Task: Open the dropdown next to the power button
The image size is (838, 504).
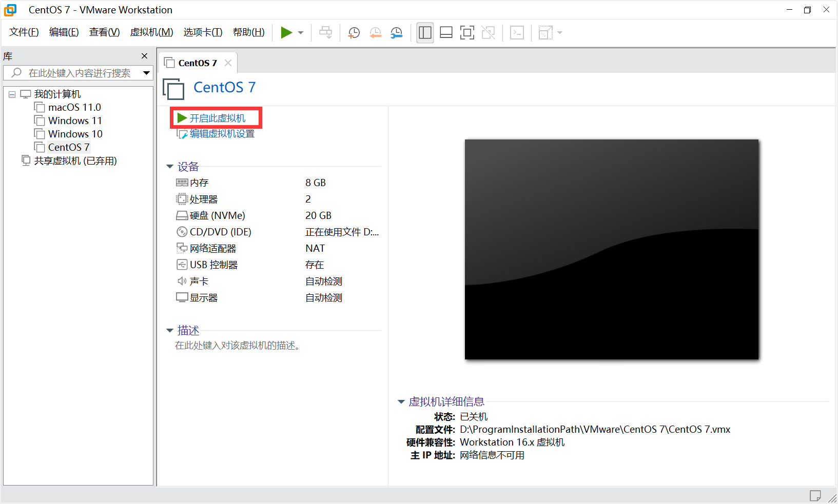Action: (x=300, y=32)
